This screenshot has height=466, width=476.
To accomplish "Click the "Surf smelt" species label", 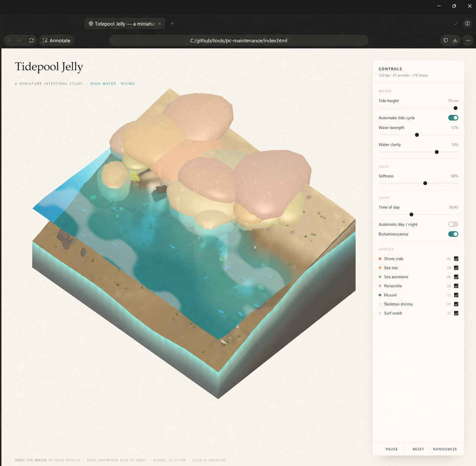I will 393,313.
